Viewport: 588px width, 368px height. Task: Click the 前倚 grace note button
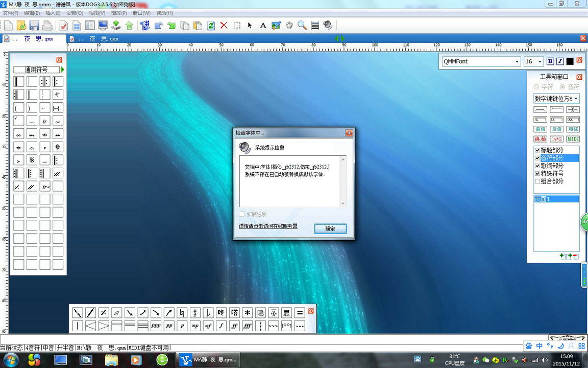pyautogui.click(x=541, y=129)
